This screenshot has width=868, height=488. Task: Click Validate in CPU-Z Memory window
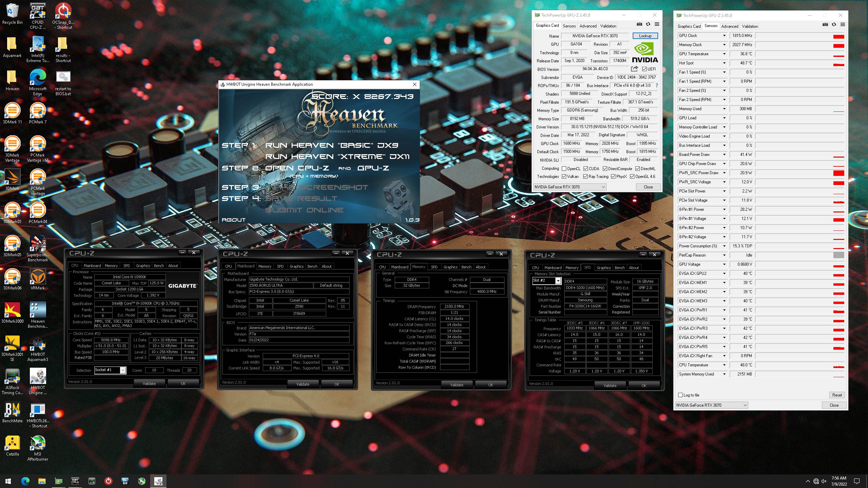tap(456, 385)
